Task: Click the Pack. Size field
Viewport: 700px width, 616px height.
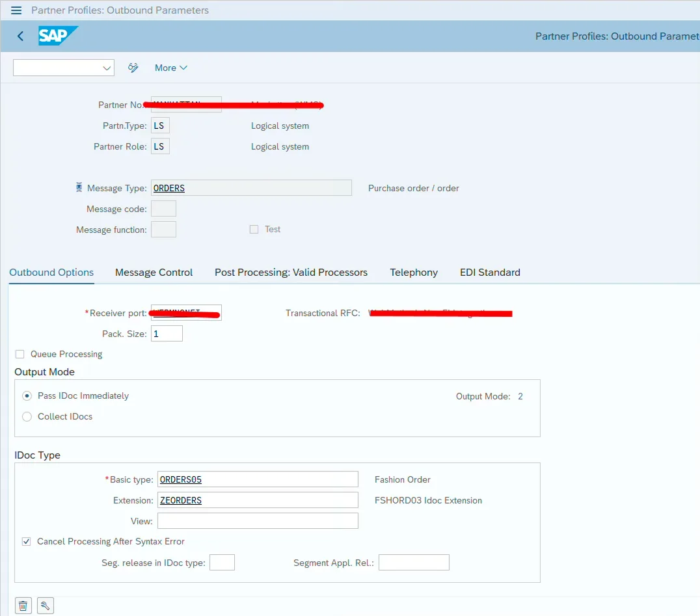Action: point(168,333)
